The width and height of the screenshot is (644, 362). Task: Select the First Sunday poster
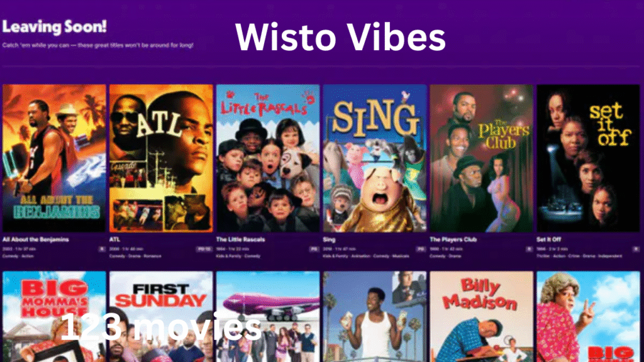tap(161, 317)
